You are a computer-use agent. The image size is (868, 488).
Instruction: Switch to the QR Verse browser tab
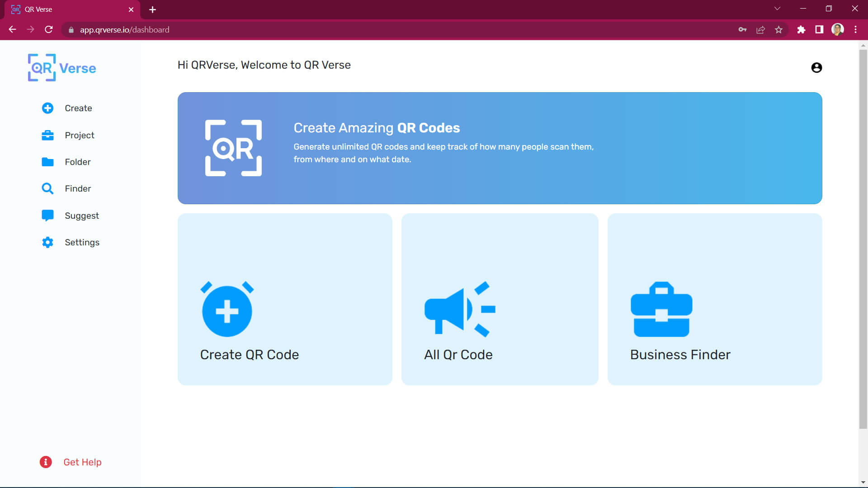pyautogui.click(x=72, y=9)
